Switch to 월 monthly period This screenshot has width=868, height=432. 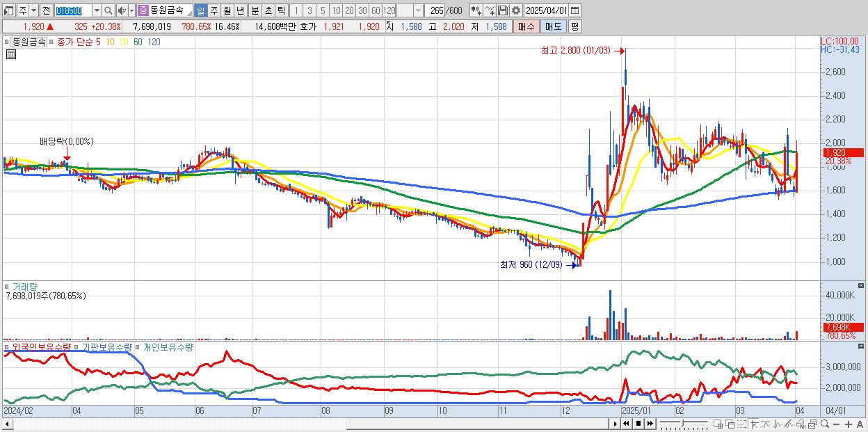coord(227,10)
